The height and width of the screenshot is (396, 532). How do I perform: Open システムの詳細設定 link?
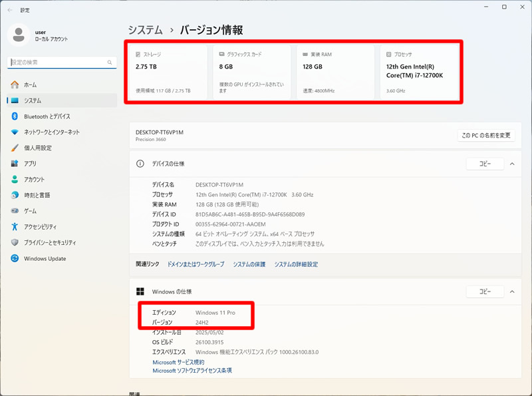coord(296,264)
